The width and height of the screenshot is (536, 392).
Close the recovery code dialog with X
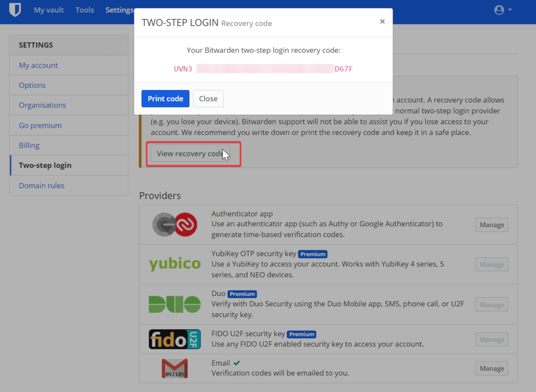tap(382, 21)
